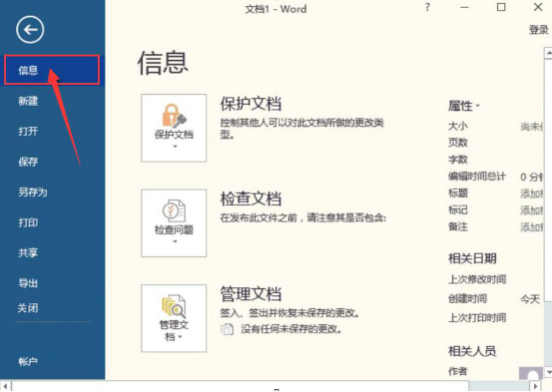Screen dimensions: 552x392
Task: Click the unsaved-changes document icon
Action: click(227, 329)
